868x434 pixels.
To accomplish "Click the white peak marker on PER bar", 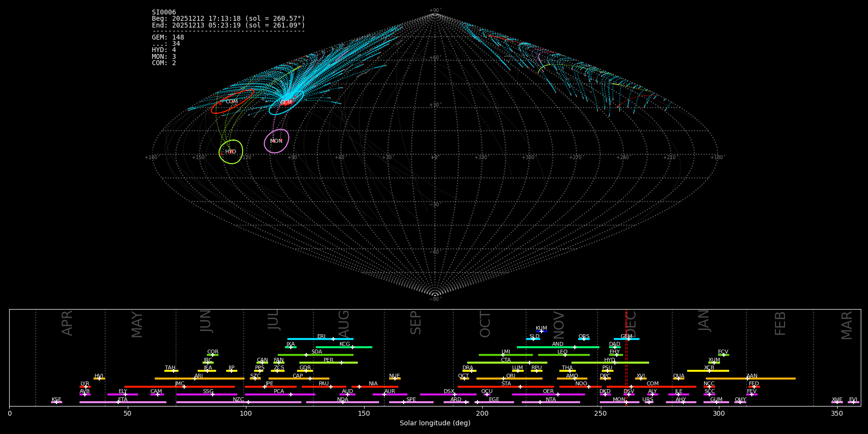I will pos(341,363).
